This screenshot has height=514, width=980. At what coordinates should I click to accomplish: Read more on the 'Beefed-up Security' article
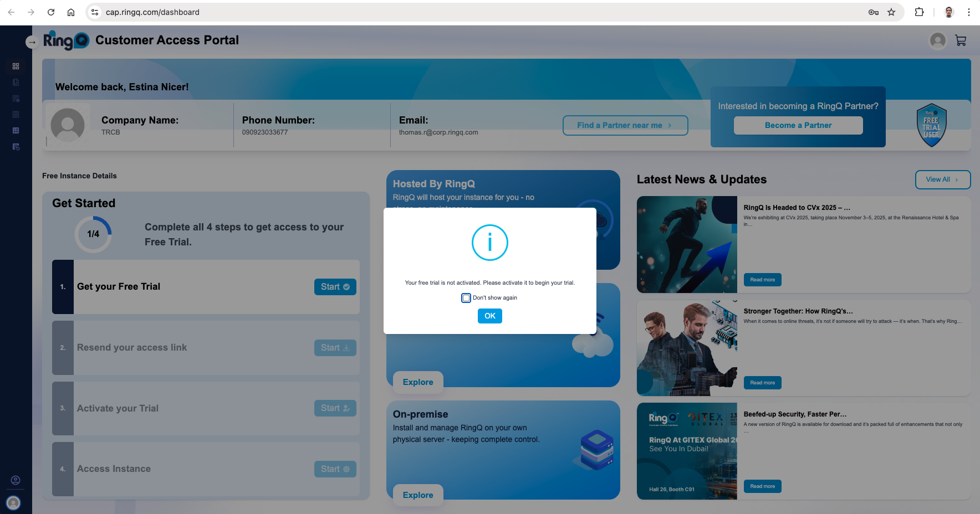(763, 486)
